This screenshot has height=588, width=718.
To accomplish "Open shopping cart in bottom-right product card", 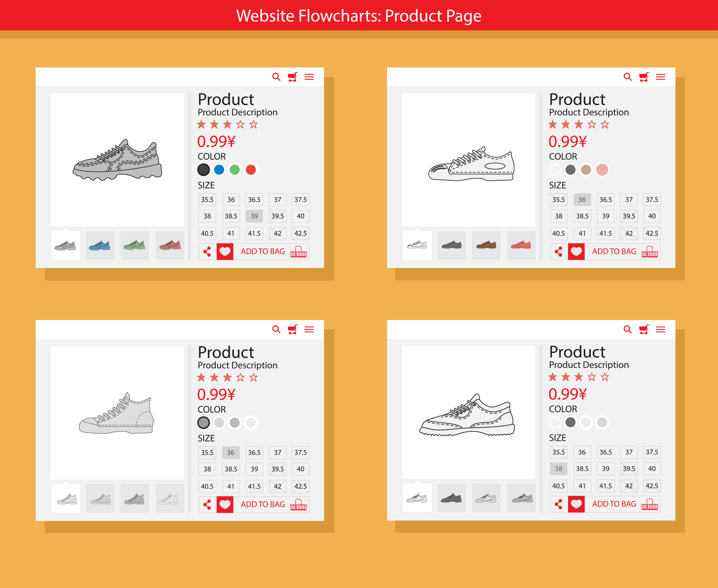I will [x=644, y=329].
